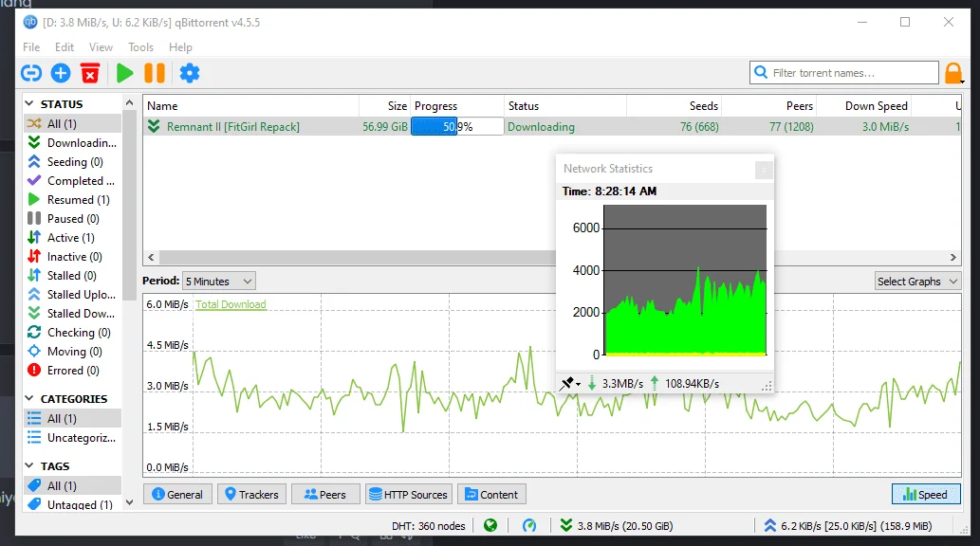Image resolution: width=980 pixels, height=546 pixels.
Task: Open the dropdown arrow beside the pin icon
Action: (x=578, y=384)
